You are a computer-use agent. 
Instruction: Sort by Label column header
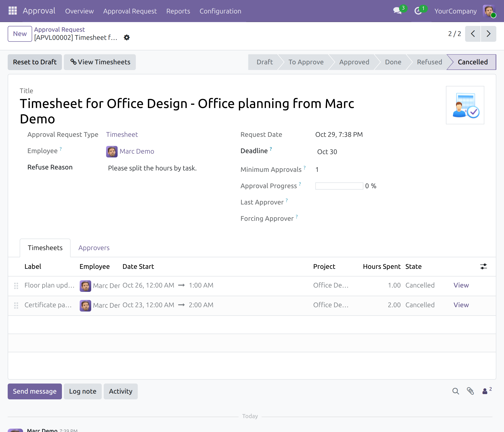[x=33, y=267]
